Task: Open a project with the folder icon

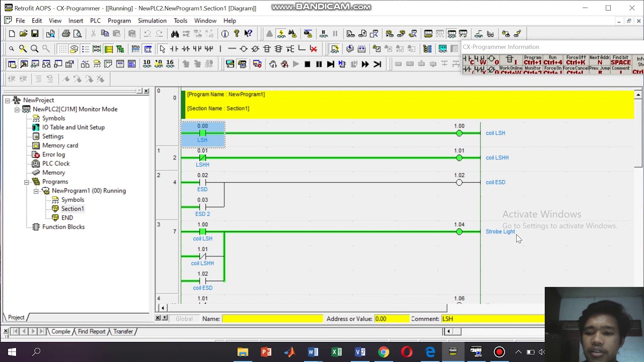Action: pyautogui.click(x=23, y=34)
